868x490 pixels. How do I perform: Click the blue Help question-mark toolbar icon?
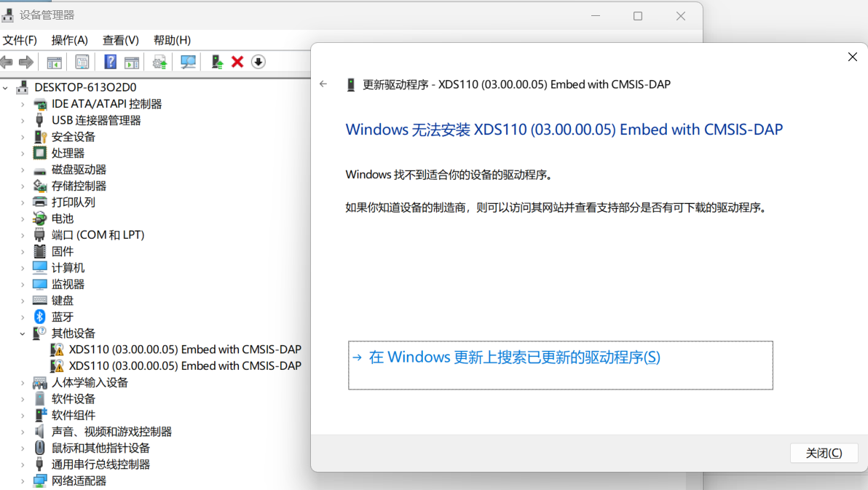coord(110,62)
